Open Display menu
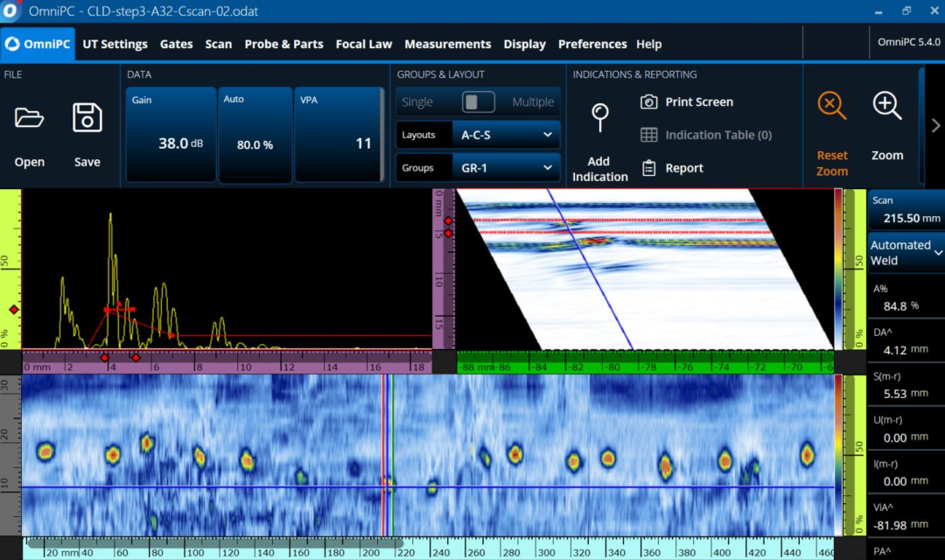945x560 pixels. click(524, 44)
